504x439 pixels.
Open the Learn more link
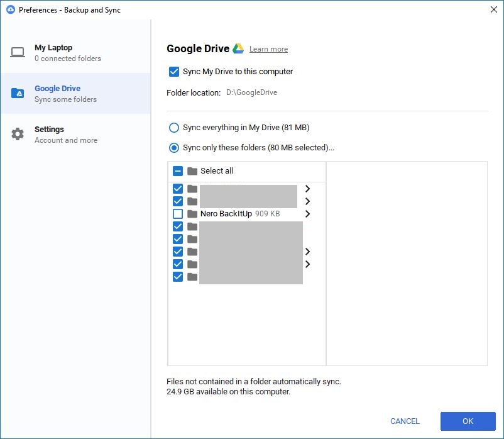(268, 49)
